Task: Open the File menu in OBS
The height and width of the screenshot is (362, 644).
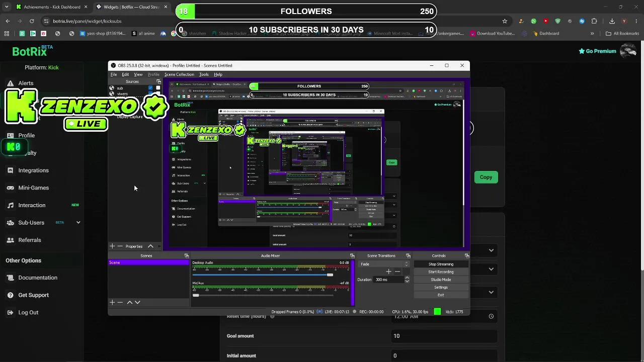Action: point(114,74)
